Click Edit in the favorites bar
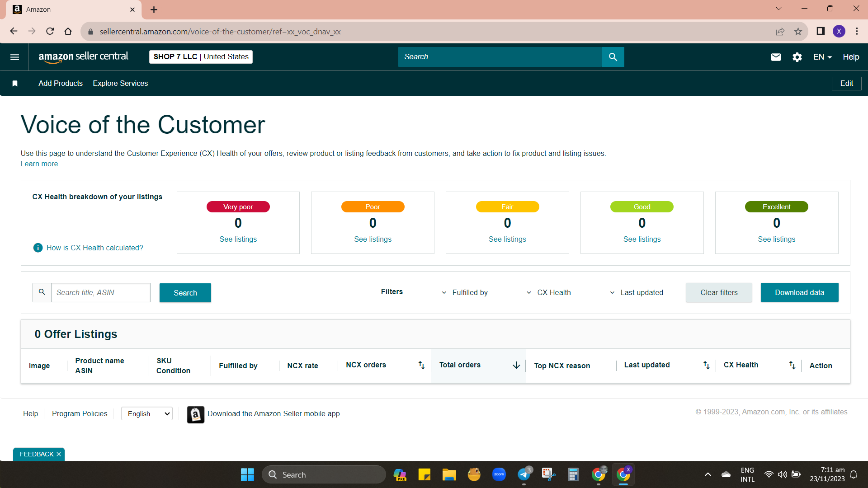The width and height of the screenshot is (868, 488). 846,83
